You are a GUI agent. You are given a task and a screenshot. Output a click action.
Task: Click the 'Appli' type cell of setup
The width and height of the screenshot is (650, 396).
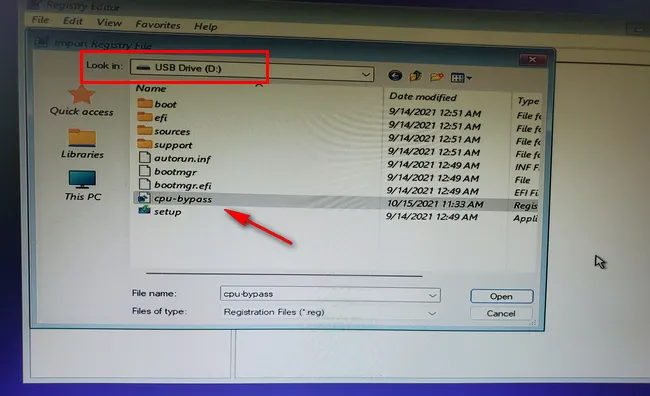525,219
